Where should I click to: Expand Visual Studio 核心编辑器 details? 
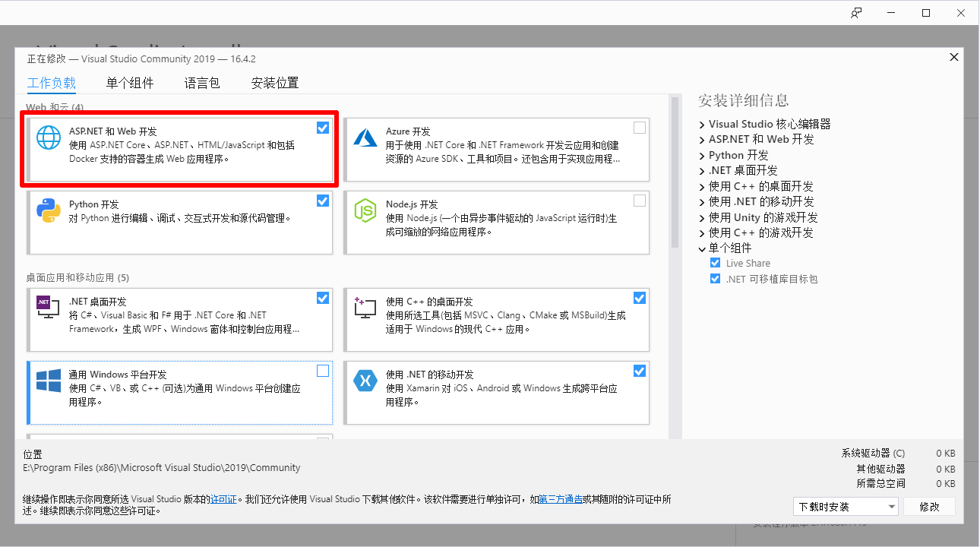point(702,124)
